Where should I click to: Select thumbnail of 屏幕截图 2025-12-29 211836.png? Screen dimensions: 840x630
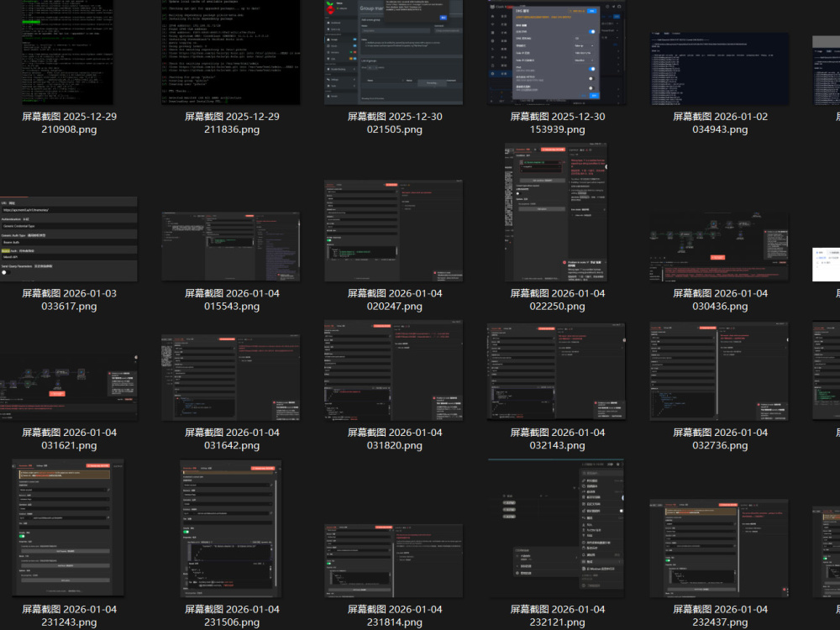(x=231, y=52)
